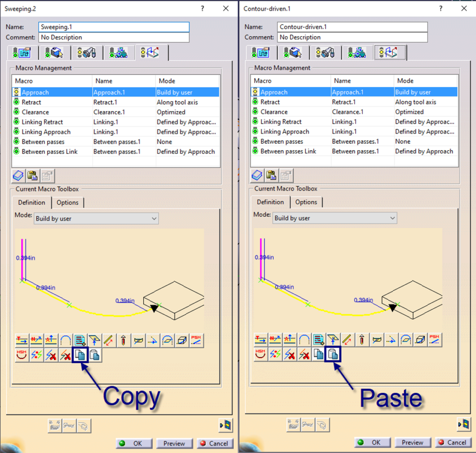The height and width of the screenshot is (453, 476).
Task: Open the Mode dropdown in Sweeping.2 dialog
Action: click(96, 219)
